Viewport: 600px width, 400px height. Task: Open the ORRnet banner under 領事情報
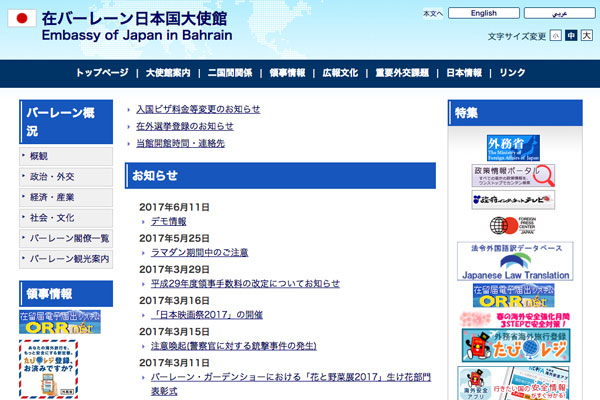[x=60, y=322]
